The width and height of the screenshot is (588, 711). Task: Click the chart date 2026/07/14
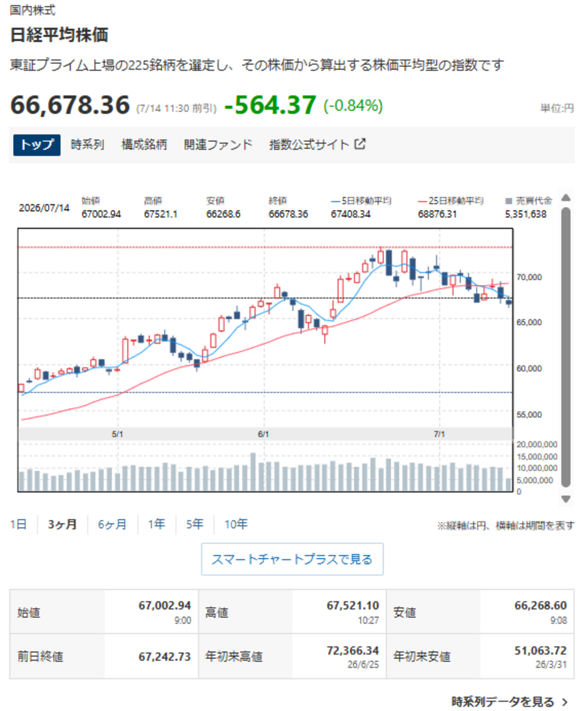[x=44, y=208]
